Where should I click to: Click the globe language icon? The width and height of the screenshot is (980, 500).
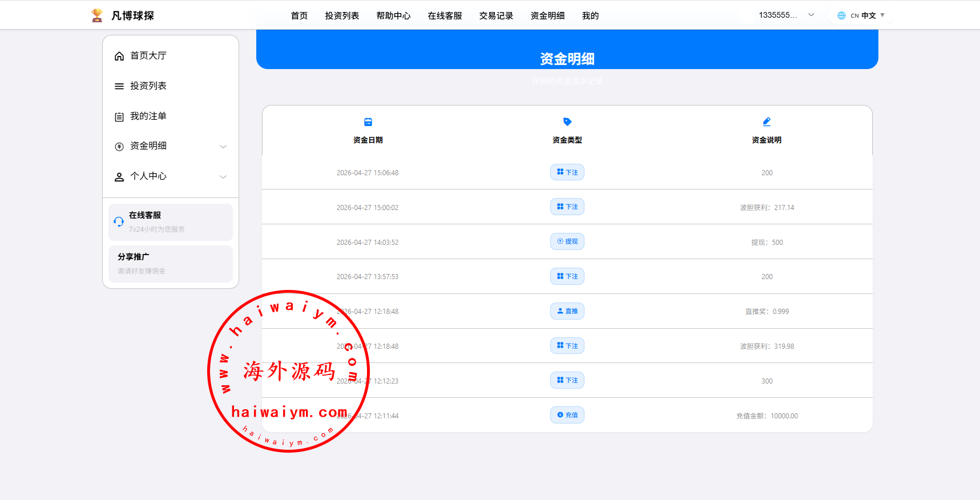pos(841,15)
